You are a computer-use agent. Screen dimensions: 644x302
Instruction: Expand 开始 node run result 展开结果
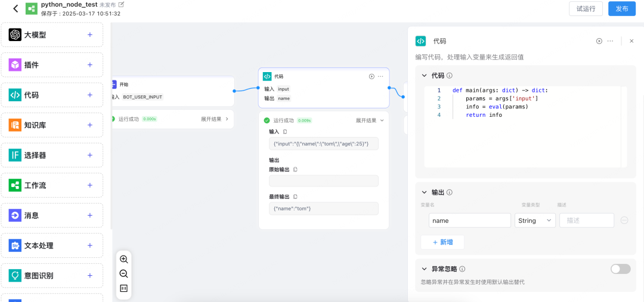point(215,119)
